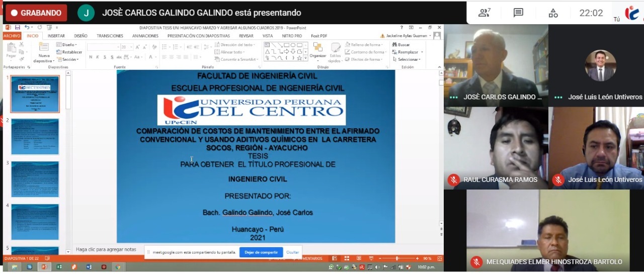Toggle underline S formatting

tap(104, 57)
